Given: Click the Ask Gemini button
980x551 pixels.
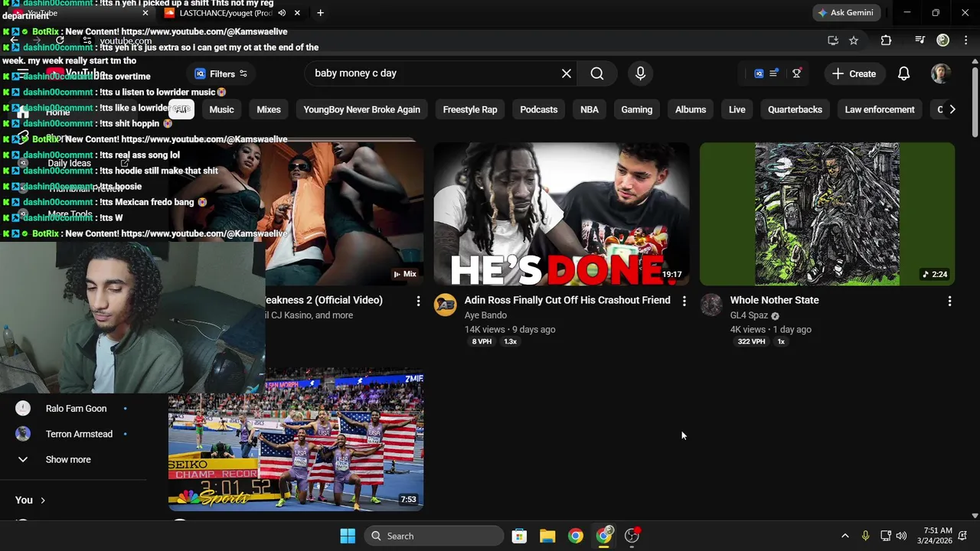Looking at the screenshot, I should coord(846,13).
